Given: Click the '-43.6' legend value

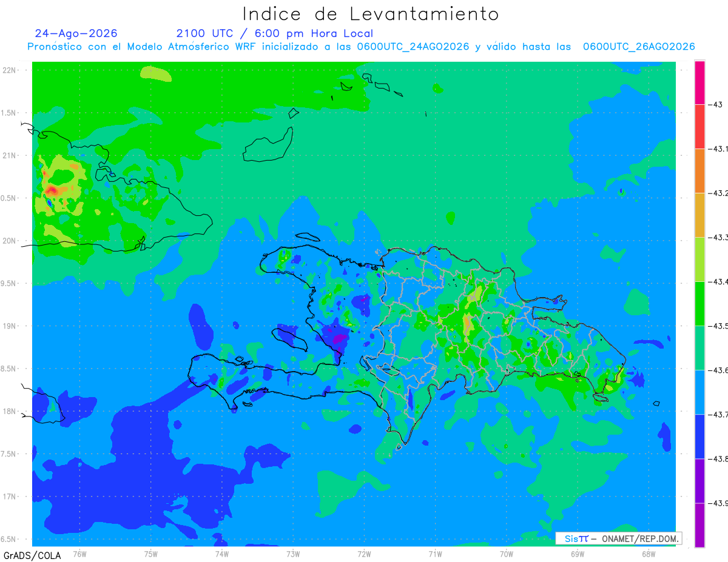Looking at the screenshot, I should (x=718, y=370).
